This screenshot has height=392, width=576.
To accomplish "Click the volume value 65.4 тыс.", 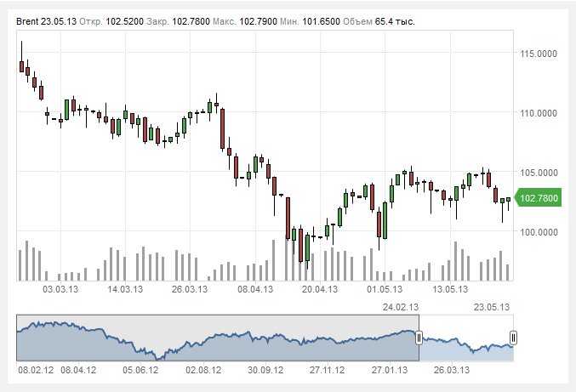I will (x=395, y=21).
